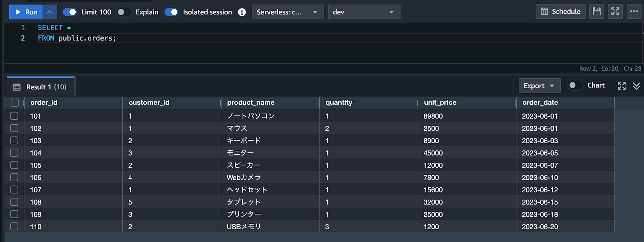
Task: Open the Serverless workgroup dropdown
Action: click(x=288, y=12)
